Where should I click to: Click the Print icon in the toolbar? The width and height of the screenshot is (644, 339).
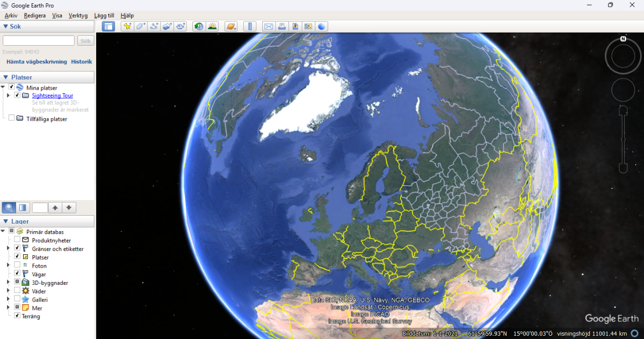(281, 26)
